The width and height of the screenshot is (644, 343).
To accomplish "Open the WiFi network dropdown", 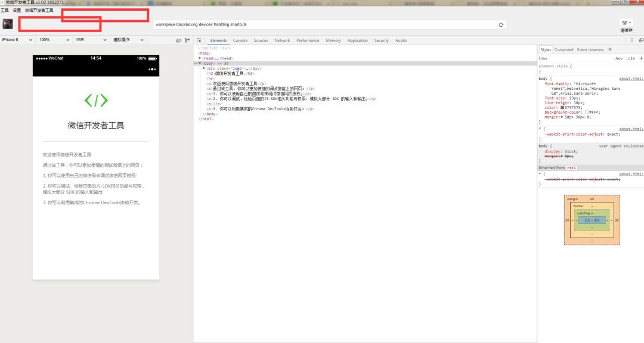I will pyautogui.click(x=91, y=40).
